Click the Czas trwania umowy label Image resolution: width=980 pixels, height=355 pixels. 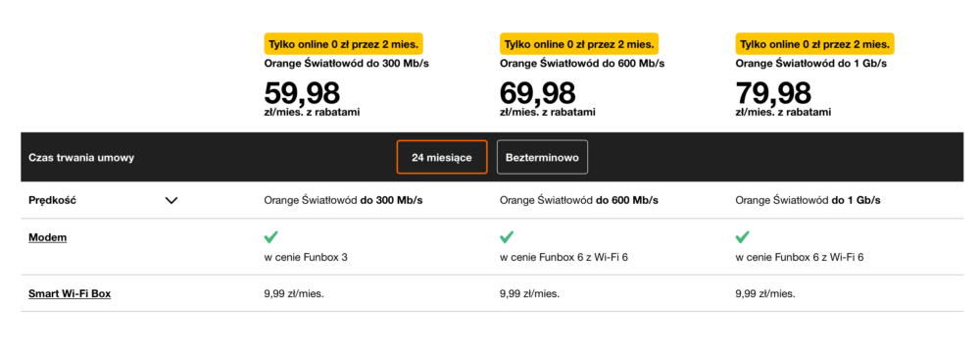81,158
